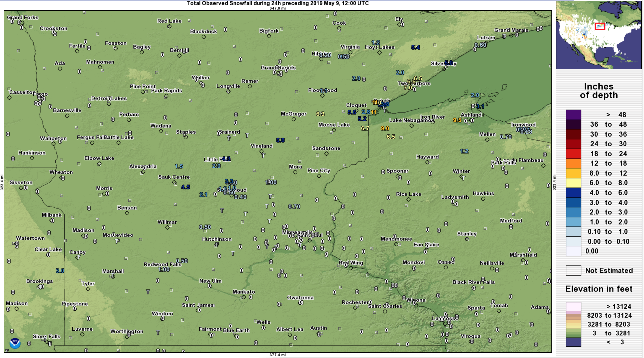Image resolution: width=644 pixels, height=358 pixels.
Task: Click the 'Hoyt Lakes' label
Action: pyautogui.click(x=379, y=47)
